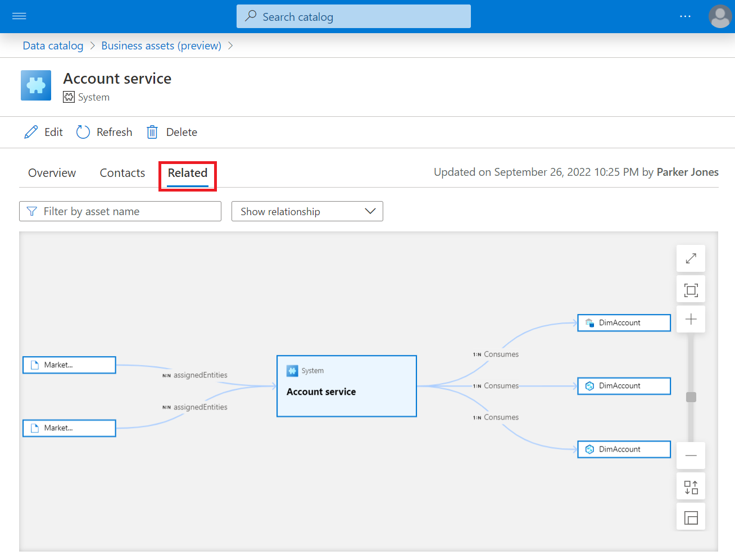The width and height of the screenshot is (735, 560).
Task: Edit the Account service asset
Action: tap(43, 132)
